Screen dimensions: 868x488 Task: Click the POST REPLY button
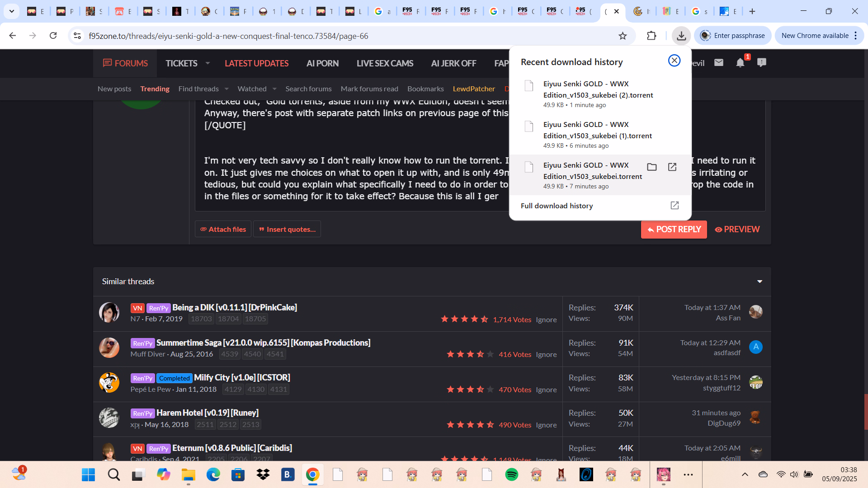(674, 230)
